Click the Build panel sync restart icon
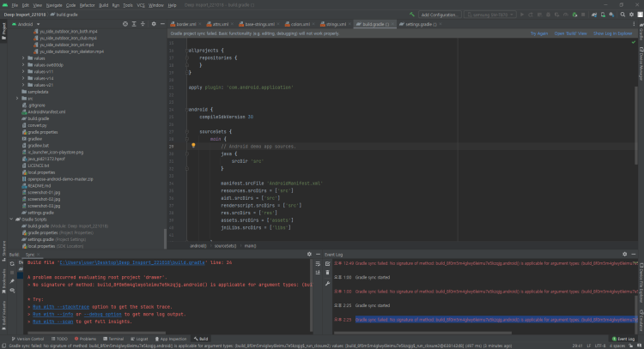Viewport: 644px width, 349px height. 12,264
